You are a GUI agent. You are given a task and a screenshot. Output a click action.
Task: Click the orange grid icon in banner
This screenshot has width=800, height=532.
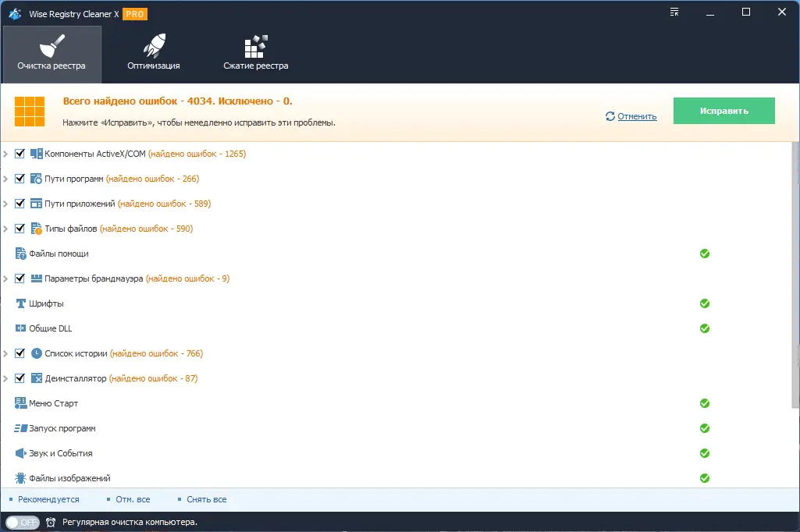point(30,112)
